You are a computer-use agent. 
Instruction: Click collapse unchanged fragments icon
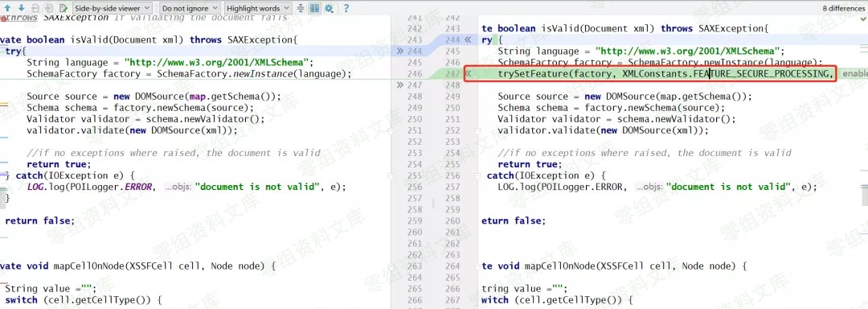(301, 8)
